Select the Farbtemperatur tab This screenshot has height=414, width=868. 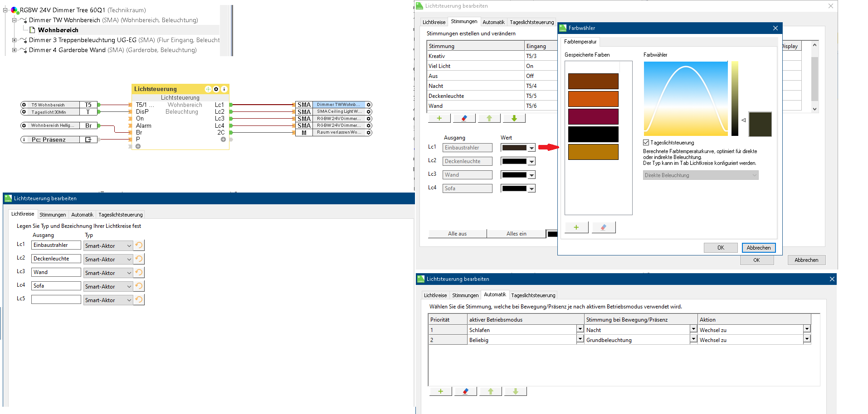580,42
